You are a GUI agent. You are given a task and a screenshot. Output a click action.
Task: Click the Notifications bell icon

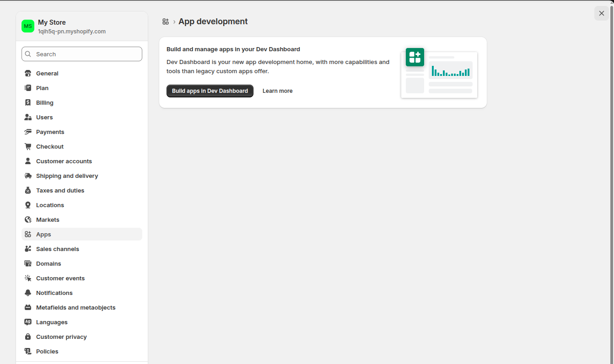(x=28, y=293)
